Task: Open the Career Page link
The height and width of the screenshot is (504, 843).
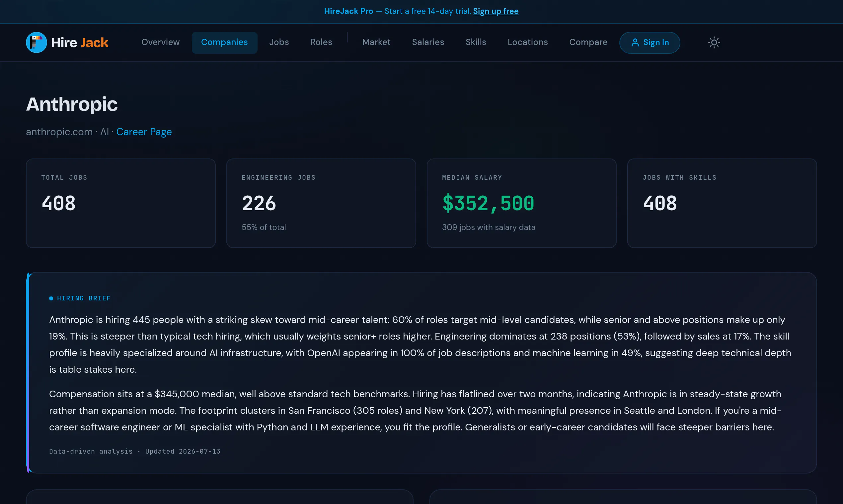Action: pos(144,132)
